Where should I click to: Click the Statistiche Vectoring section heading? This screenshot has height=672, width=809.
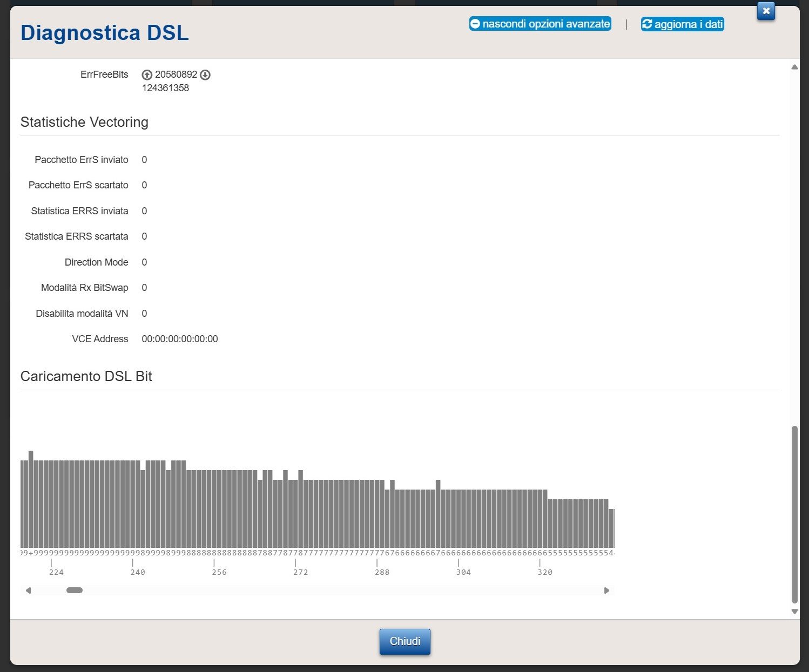84,122
